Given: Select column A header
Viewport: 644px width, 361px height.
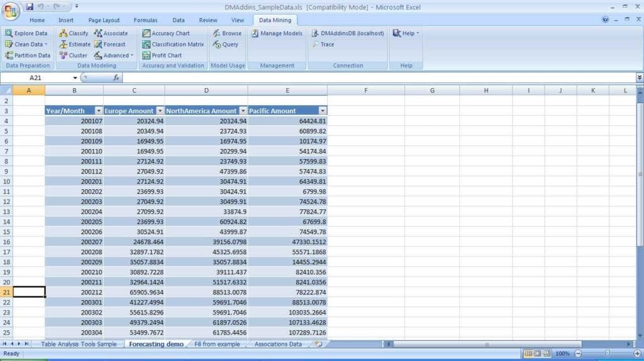Looking at the screenshot, I should 29,91.
